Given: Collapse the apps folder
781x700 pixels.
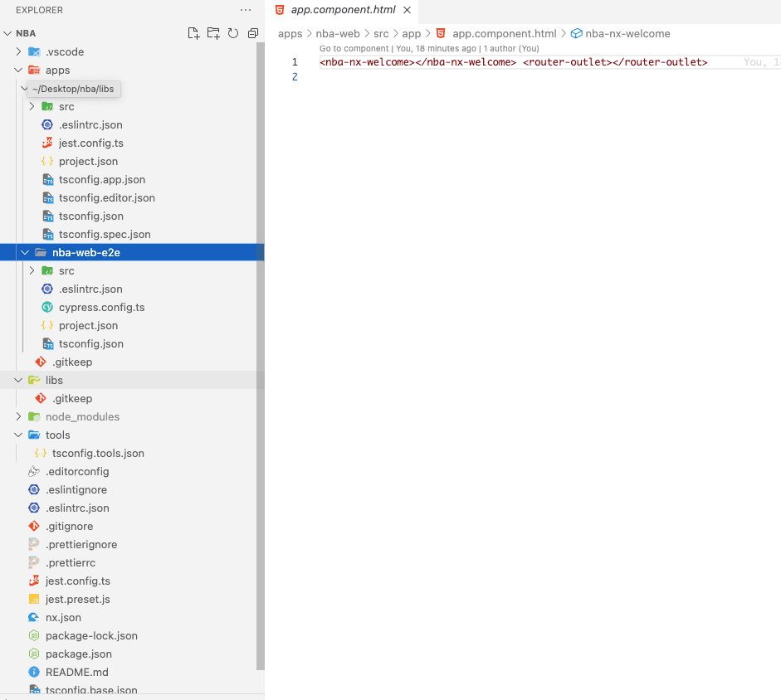Looking at the screenshot, I should coord(19,70).
